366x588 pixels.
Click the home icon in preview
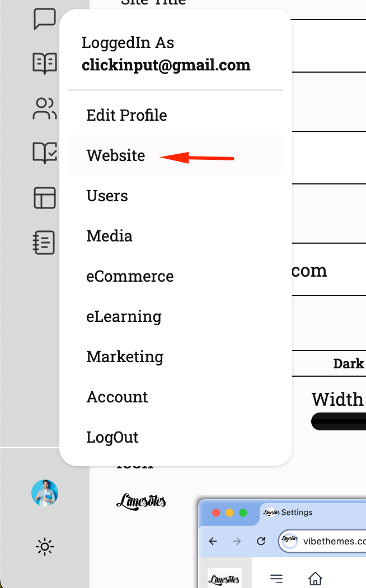[316, 578]
